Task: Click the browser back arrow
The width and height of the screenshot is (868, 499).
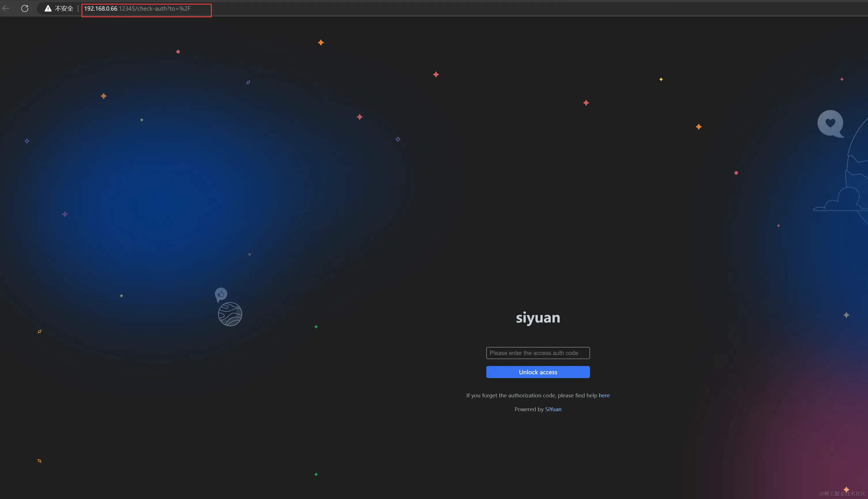Action: [x=6, y=9]
